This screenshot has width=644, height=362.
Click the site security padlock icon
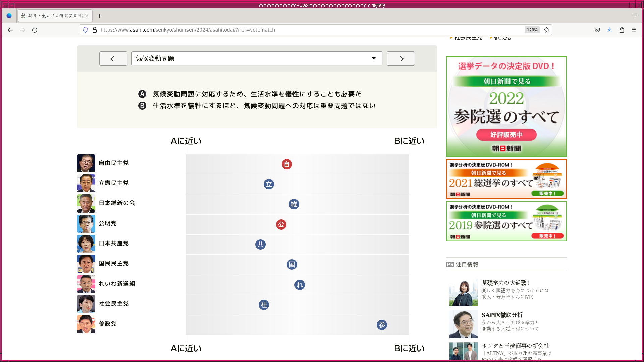(x=95, y=30)
